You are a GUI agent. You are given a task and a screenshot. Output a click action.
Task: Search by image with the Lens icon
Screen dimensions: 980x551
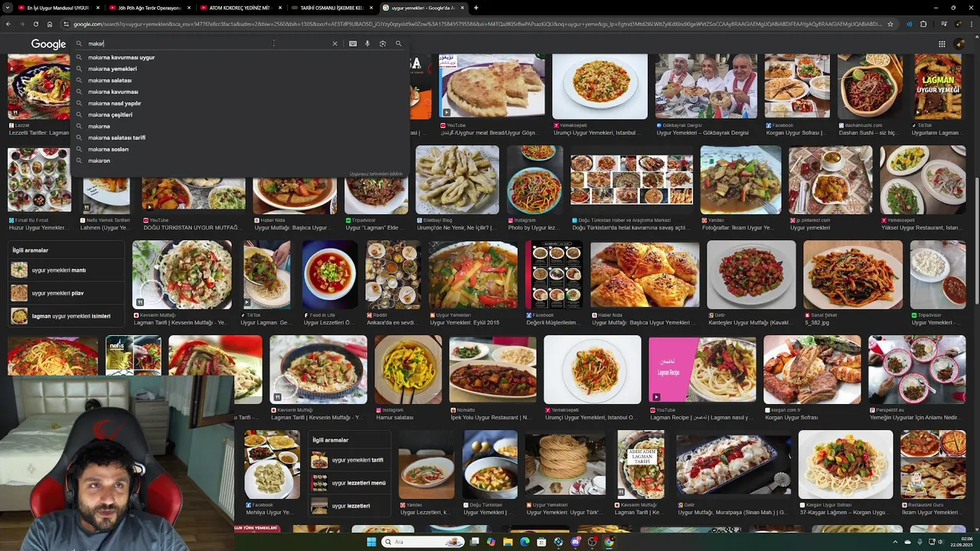383,44
